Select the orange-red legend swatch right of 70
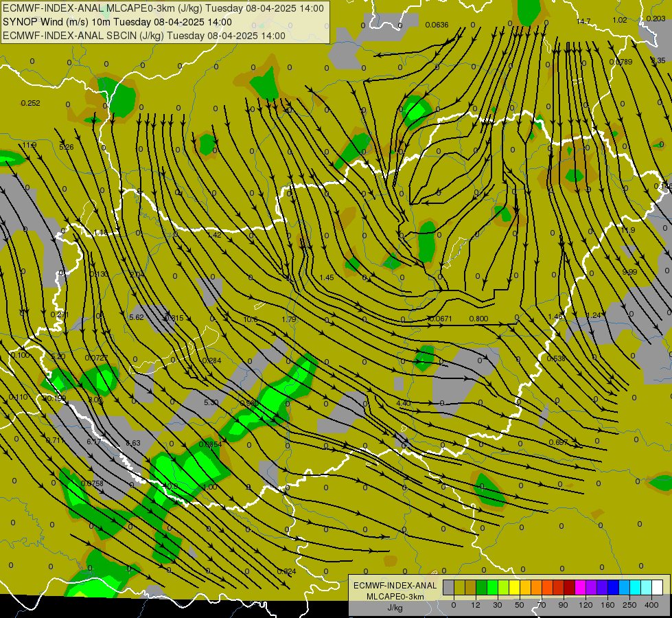Viewport: 672px width, 618px height. pyautogui.click(x=548, y=587)
